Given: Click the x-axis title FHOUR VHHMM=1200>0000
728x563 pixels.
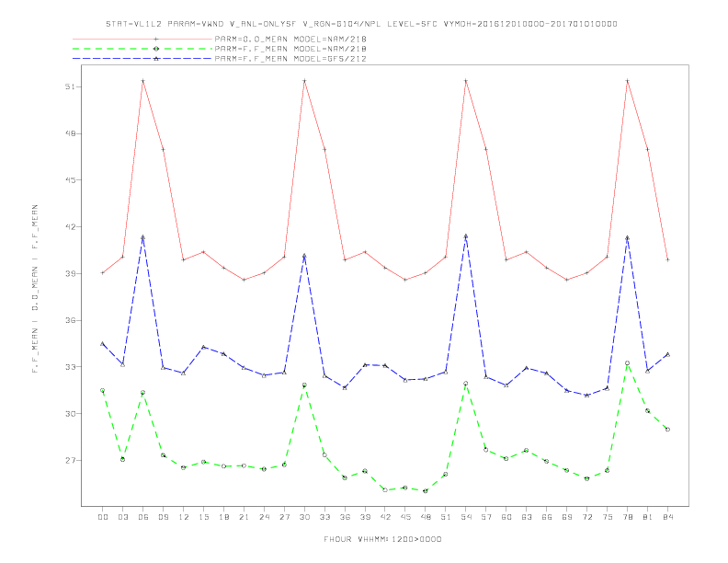Looking at the screenshot, I should pos(382,539).
